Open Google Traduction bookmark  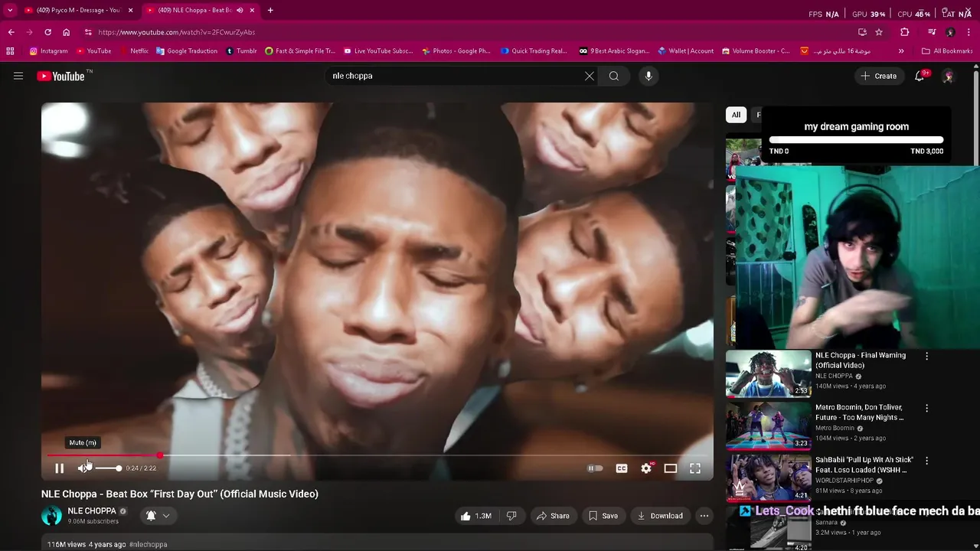[187, 51]
